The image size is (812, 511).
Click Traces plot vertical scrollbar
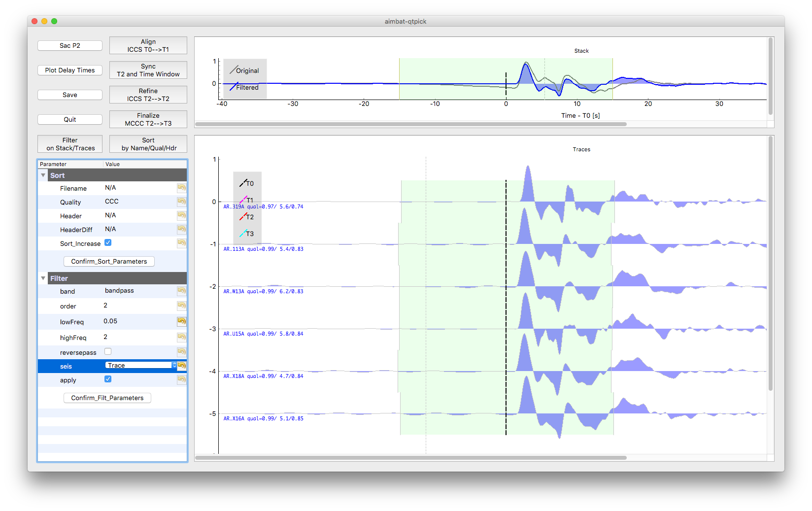click(771, 264)
